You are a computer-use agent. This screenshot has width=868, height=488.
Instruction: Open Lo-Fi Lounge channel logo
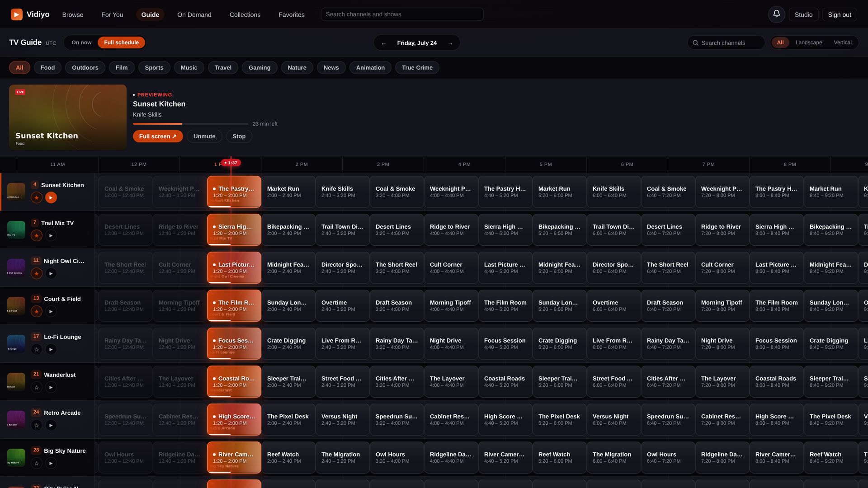(x=16, y=343)
